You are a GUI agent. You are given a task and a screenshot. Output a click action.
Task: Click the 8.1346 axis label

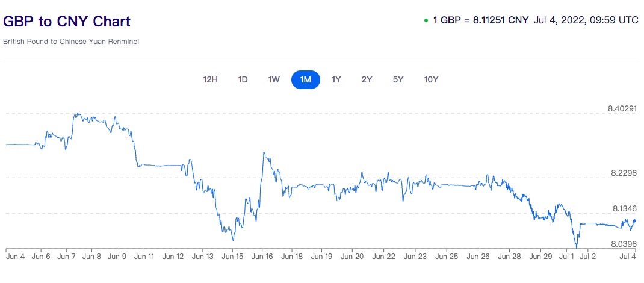coord(624,209)
